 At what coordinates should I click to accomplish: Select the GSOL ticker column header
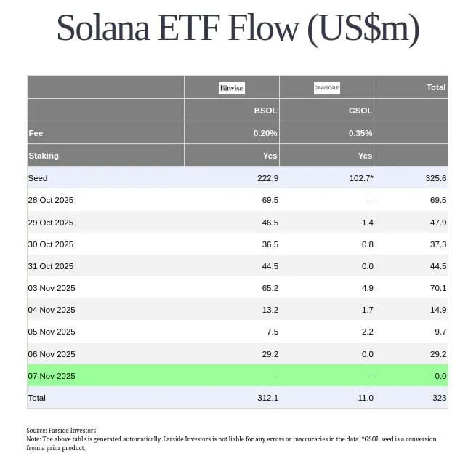360,111
